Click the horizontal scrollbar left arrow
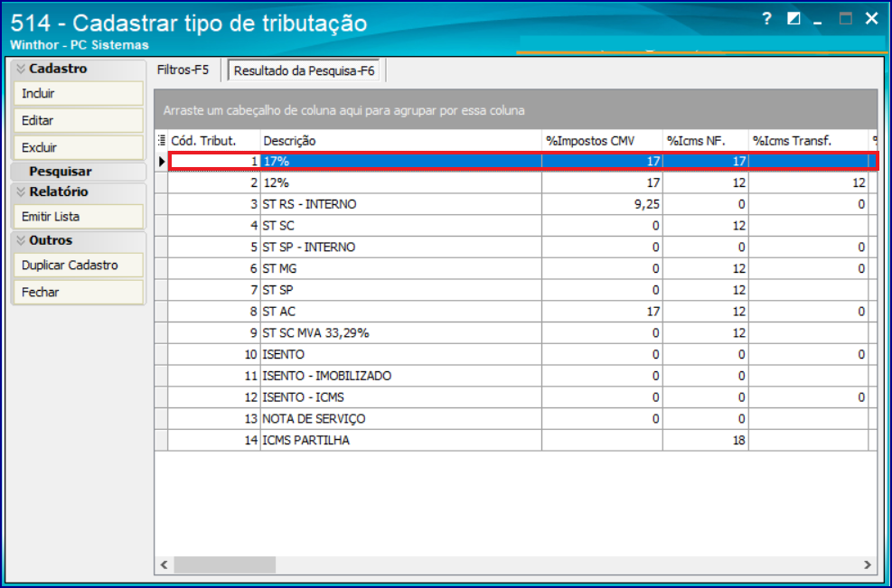The image size is (892, 588). pyautogui.click(x=164, y=565)
